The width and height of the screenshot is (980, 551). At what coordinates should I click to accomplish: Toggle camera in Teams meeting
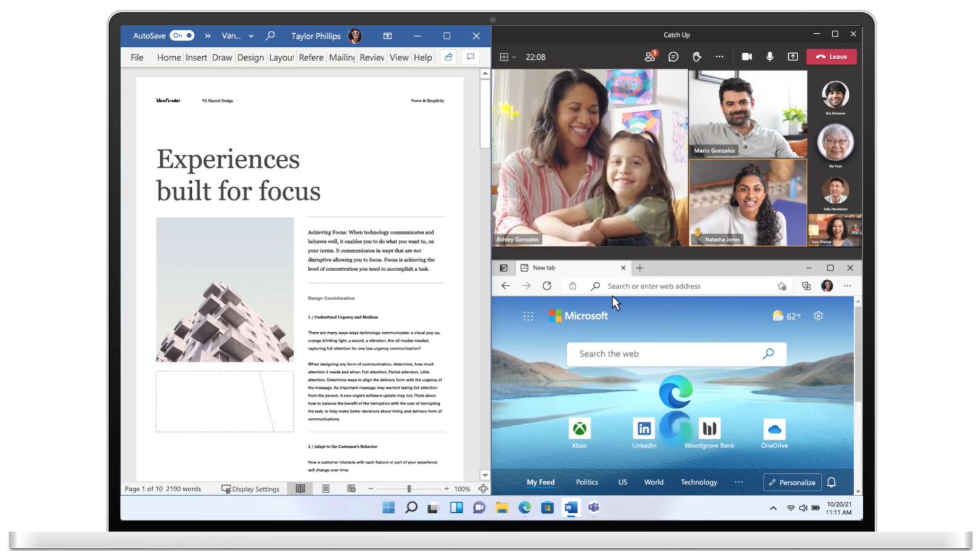pos(747,57)
